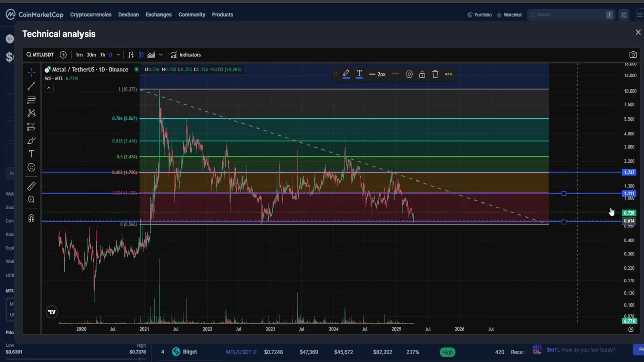
Task: Click the top Search field
Action: (x=571, y=15)
